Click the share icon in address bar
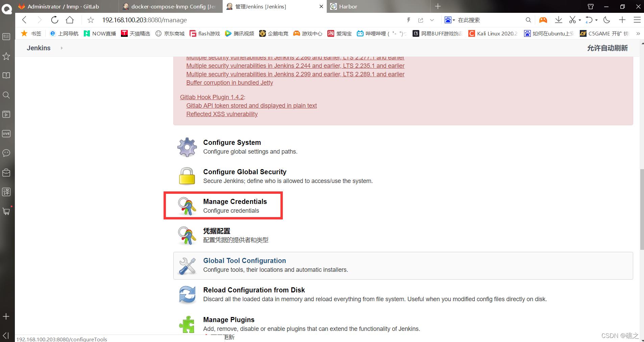This screenshot has height=342, width=644. (x=421, y=20)
